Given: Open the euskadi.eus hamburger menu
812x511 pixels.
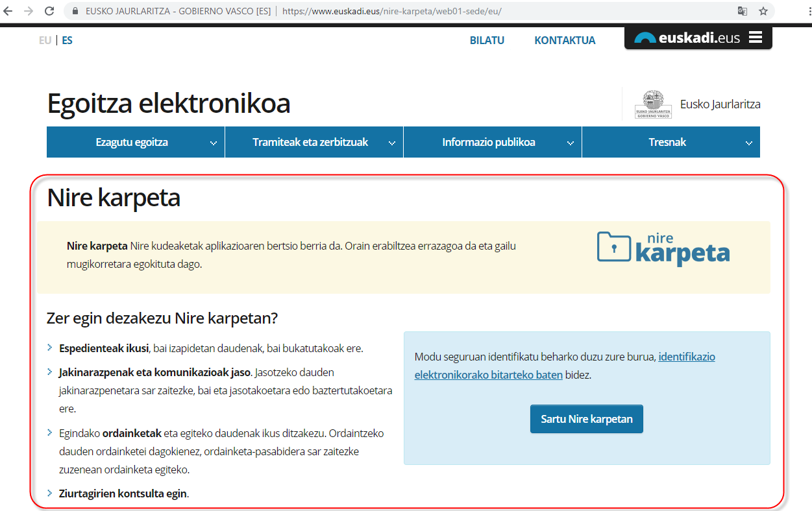Looking at the screenshot, I should coord(755,38).
